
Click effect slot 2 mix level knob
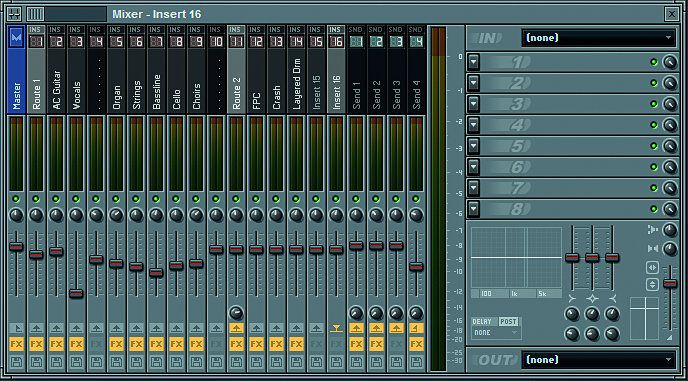(670, 83)
